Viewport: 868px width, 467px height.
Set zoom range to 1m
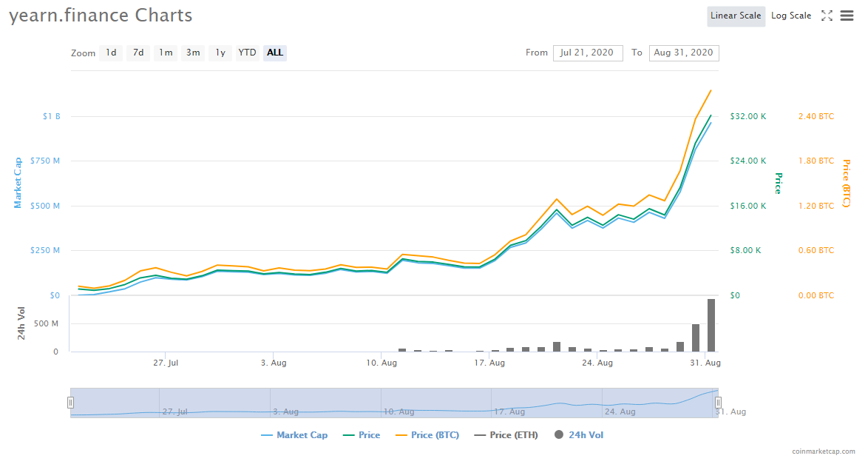[x=166, y=53]
